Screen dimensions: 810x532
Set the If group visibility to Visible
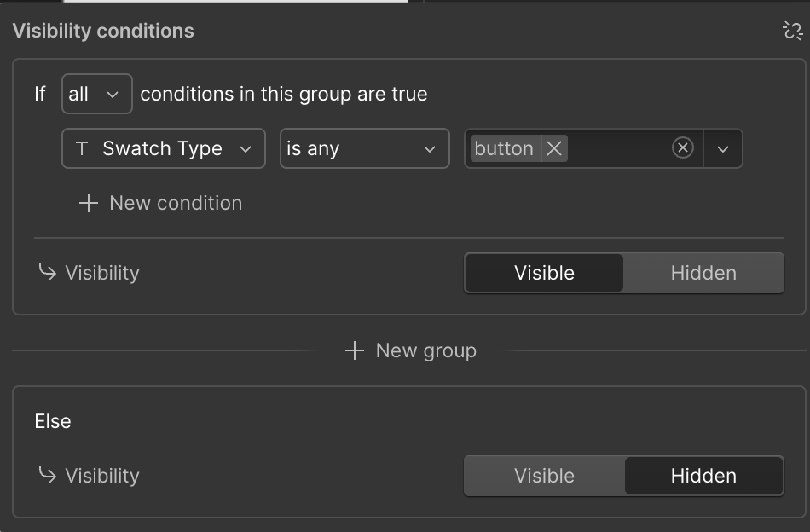tap(544, 273)
